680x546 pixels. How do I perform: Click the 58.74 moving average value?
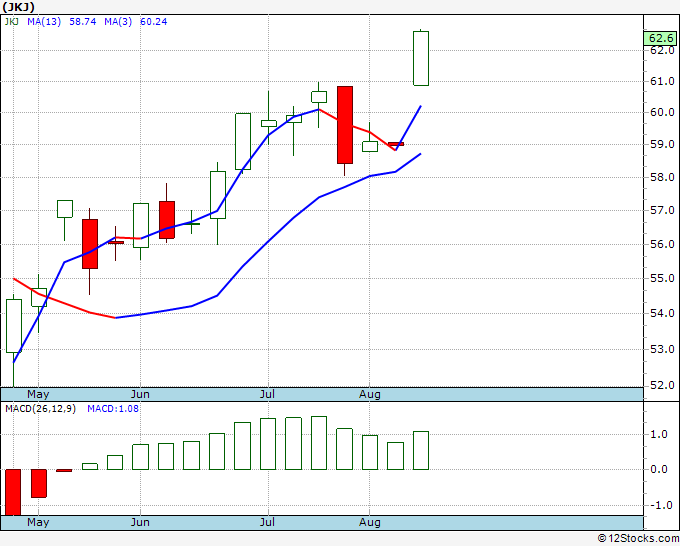coord(82,22)
